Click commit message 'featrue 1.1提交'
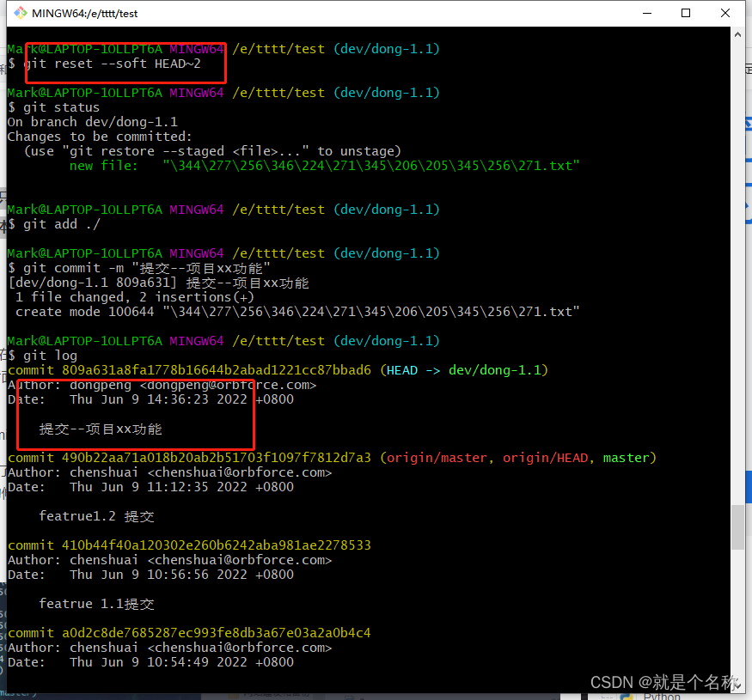752x700 pixels. [96, 604]
